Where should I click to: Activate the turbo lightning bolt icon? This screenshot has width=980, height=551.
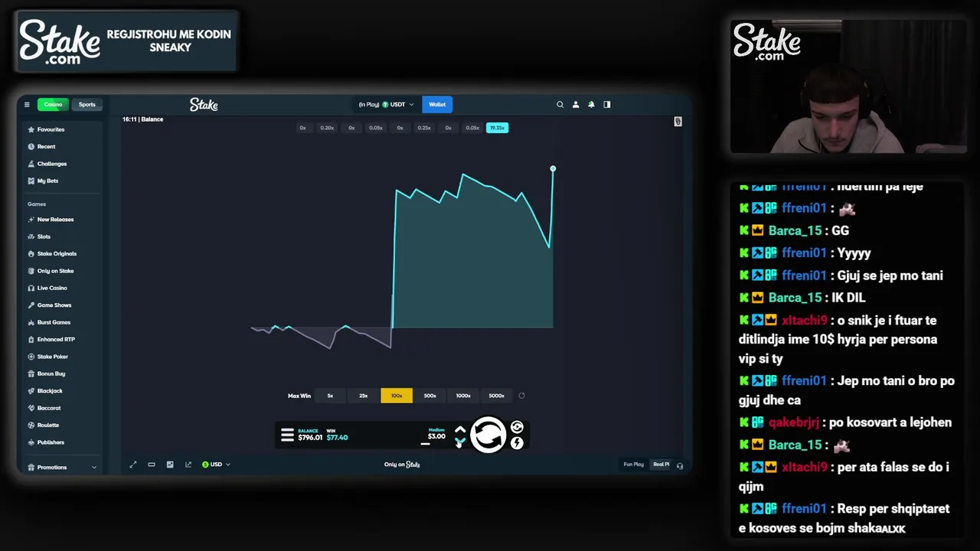click(x=517, y=442)
